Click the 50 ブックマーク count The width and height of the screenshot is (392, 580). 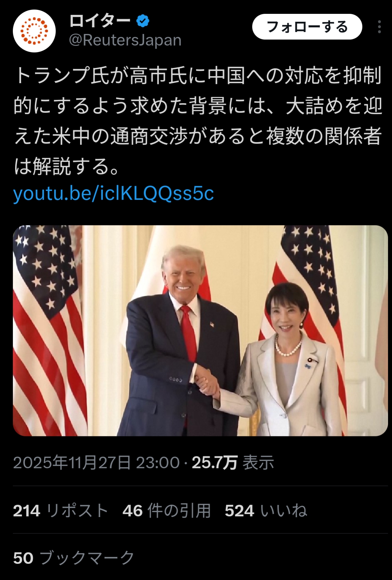74,558
